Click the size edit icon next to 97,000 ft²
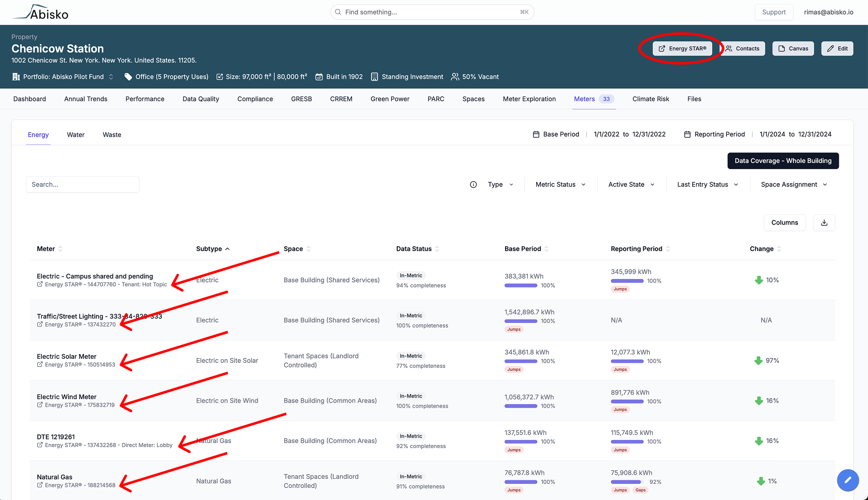Viewport: 868px width, 500px height. point(220,77)
